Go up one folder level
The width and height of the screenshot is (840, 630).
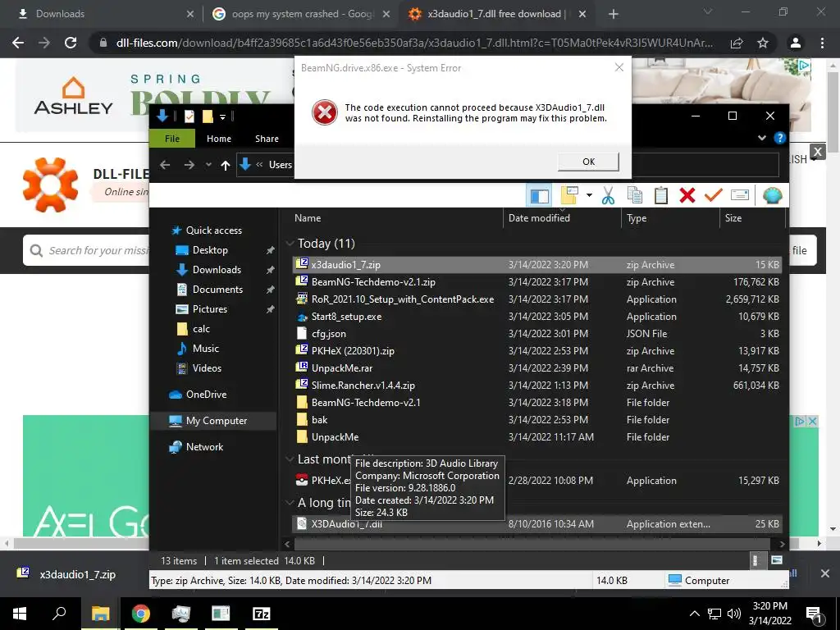(226, 165)
